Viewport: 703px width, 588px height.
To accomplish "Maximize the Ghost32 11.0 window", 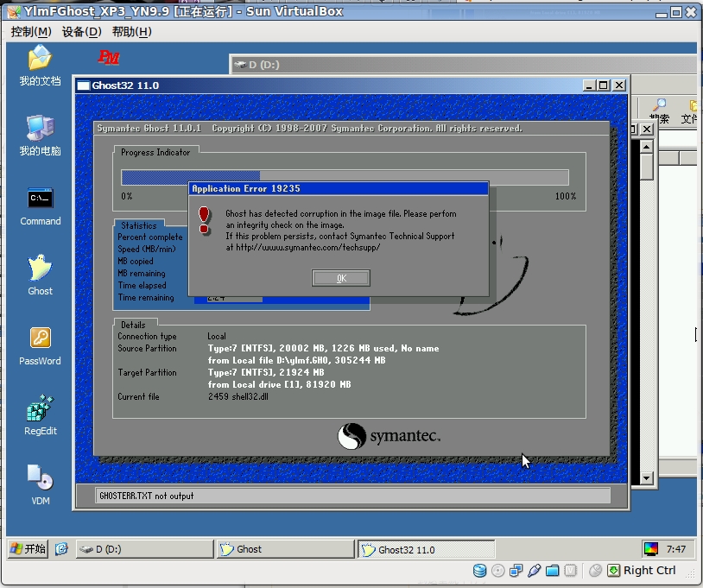I will click(x=604, y=85).
